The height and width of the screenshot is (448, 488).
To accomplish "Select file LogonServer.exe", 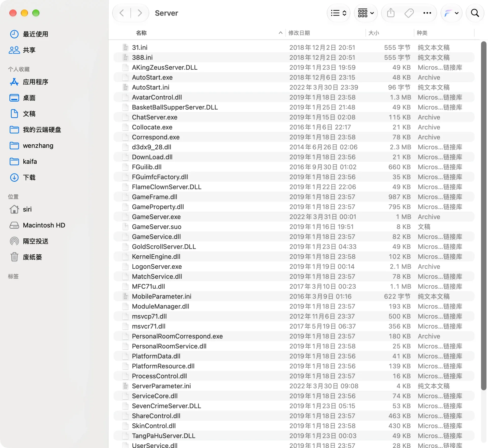I will (294, 267).
